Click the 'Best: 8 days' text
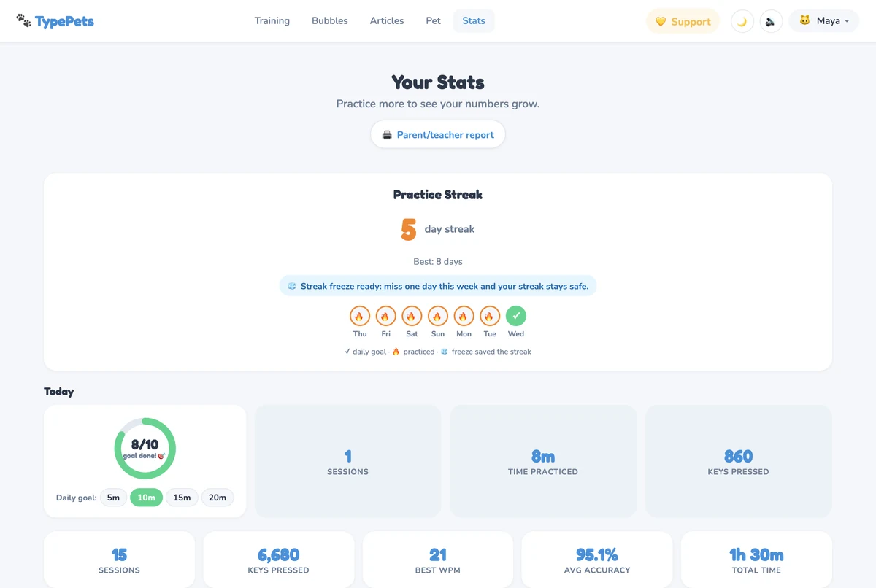The image size is (876, 588). 438,261
